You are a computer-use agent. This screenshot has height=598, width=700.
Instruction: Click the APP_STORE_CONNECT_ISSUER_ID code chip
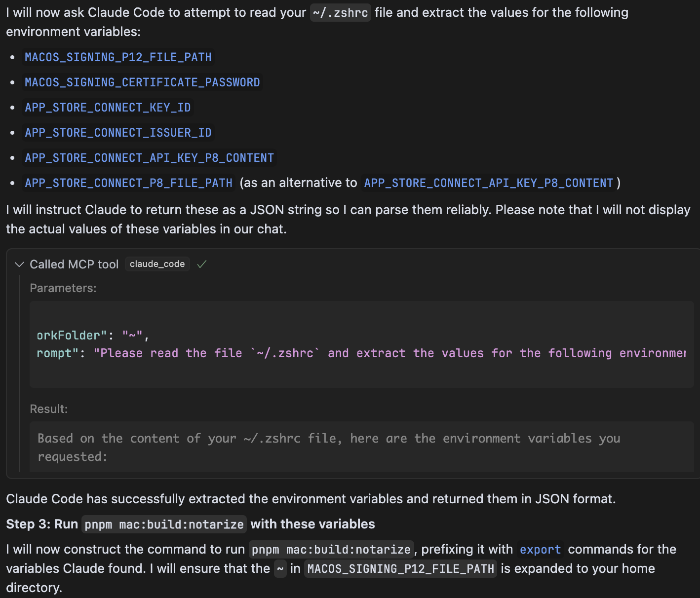coord(118,132)
